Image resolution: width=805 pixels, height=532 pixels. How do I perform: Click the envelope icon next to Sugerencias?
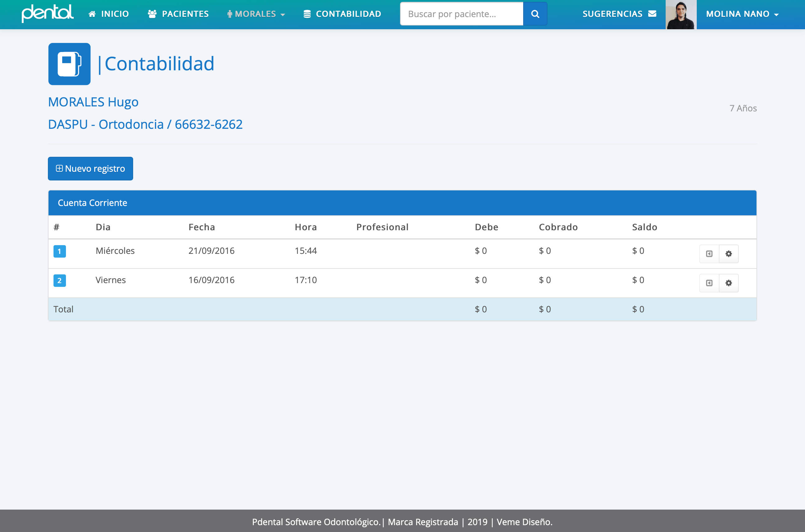tap(652, 14)
